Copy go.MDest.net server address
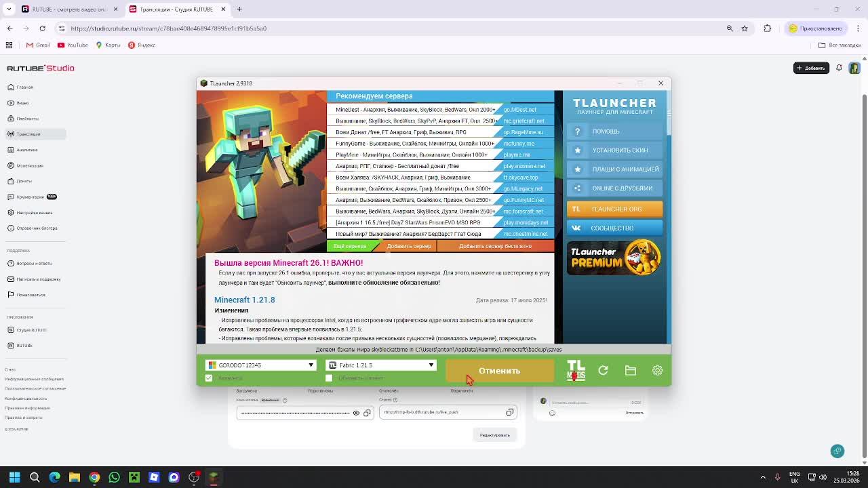 coord(519,110)
